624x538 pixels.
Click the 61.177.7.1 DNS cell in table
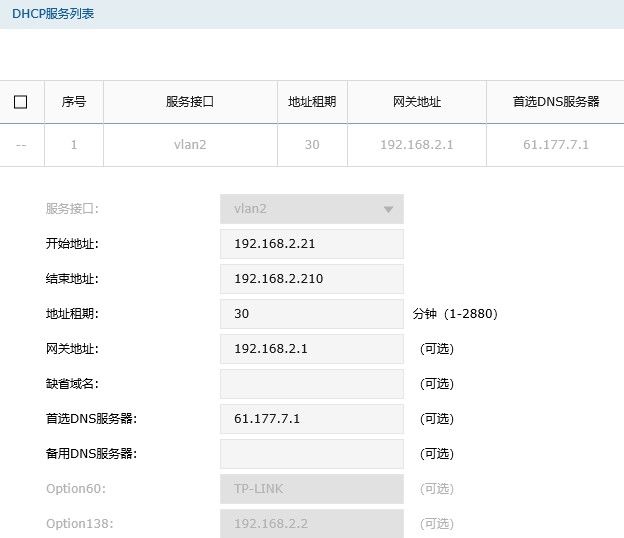coord(556,145)
